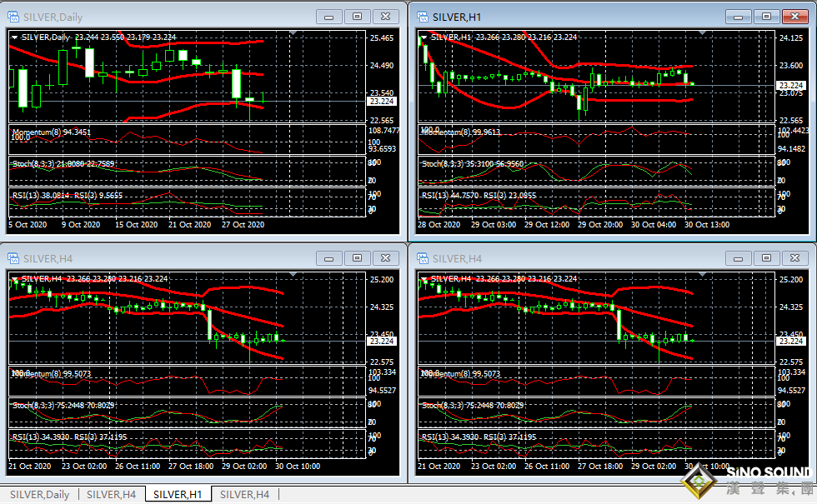Click the 25.465 price on the Daily chart axis
This screenshot has width=817, height=504.
tap(382, 38)
